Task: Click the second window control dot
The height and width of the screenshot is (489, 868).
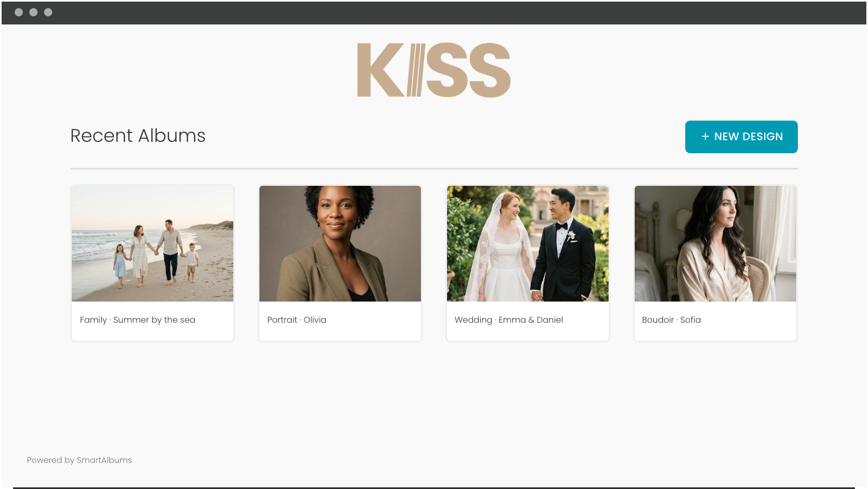Action: point(33,12)
